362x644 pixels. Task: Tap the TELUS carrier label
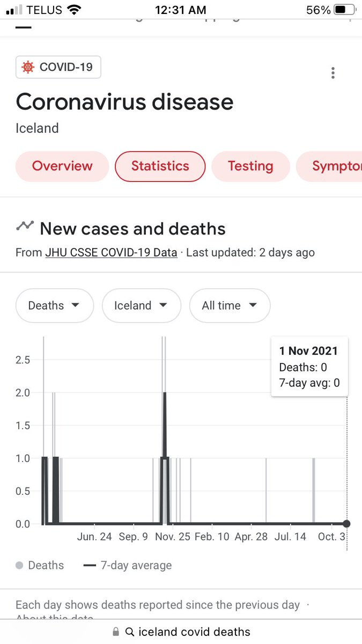45,10
